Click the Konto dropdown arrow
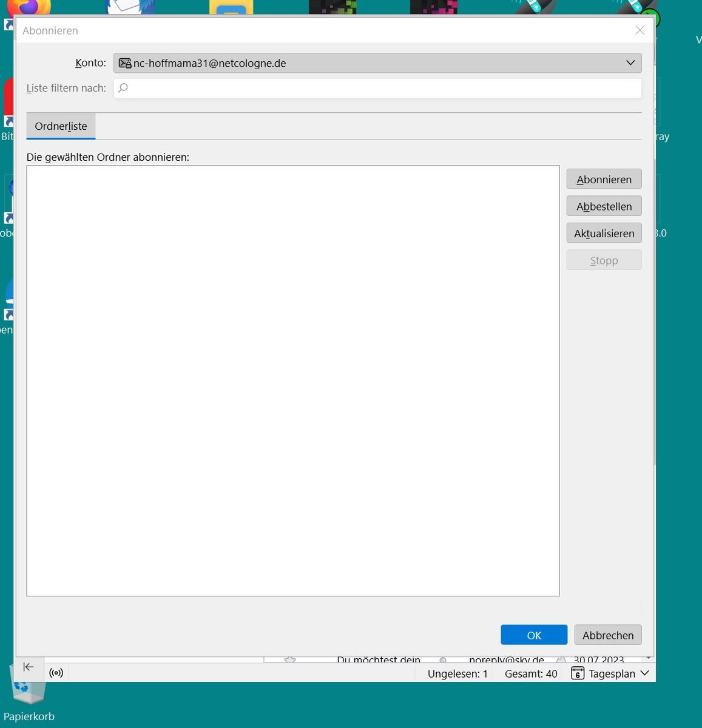 click(x=630, y=63)
